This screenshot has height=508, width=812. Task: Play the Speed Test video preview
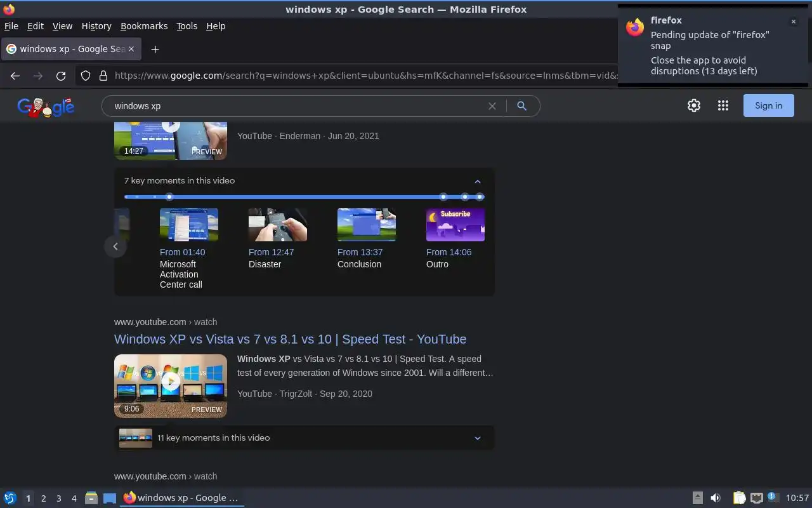click(171, 382)
